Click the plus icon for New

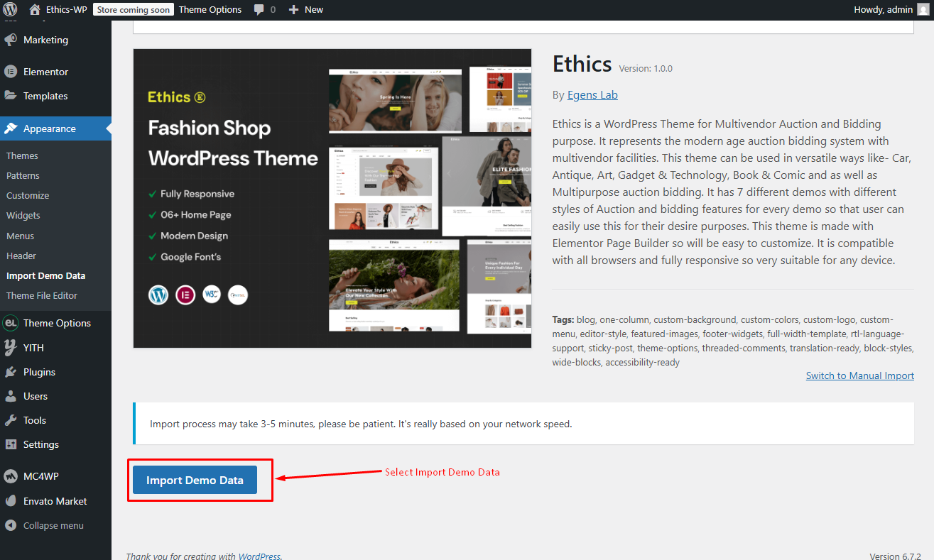(294, 9)
